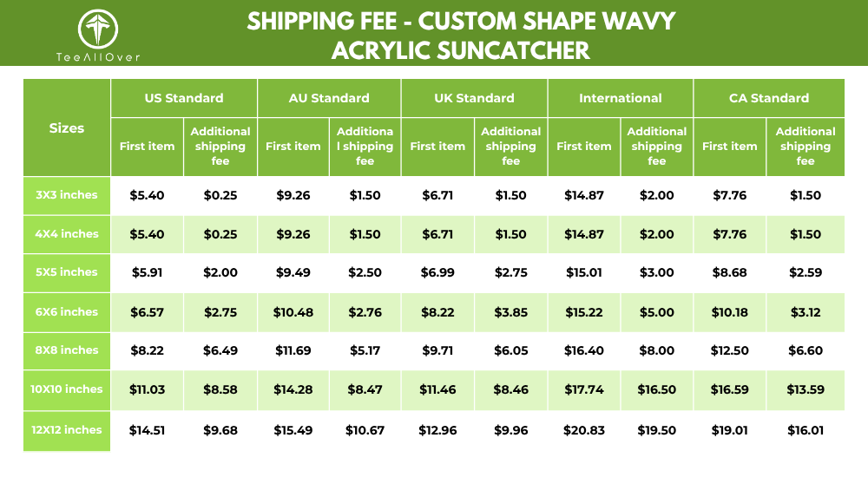Select the 12X12 inches row label
The image size is (868, 477).
click(67, 430)
